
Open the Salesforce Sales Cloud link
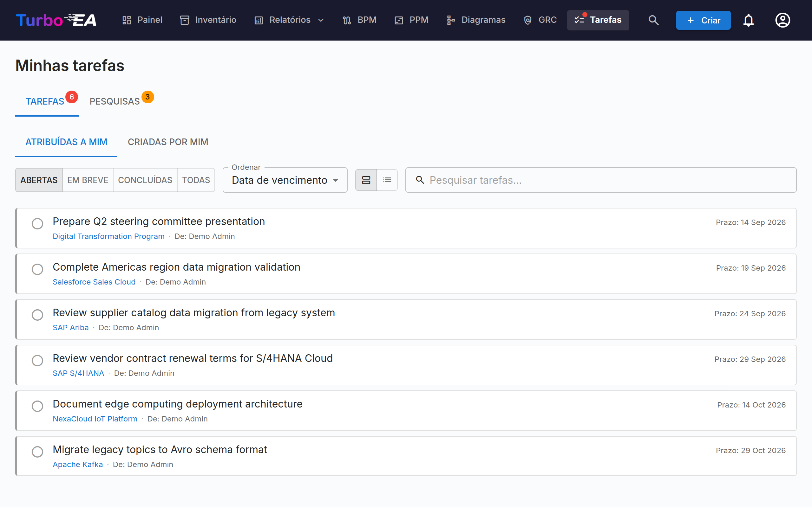pos(94,282)
